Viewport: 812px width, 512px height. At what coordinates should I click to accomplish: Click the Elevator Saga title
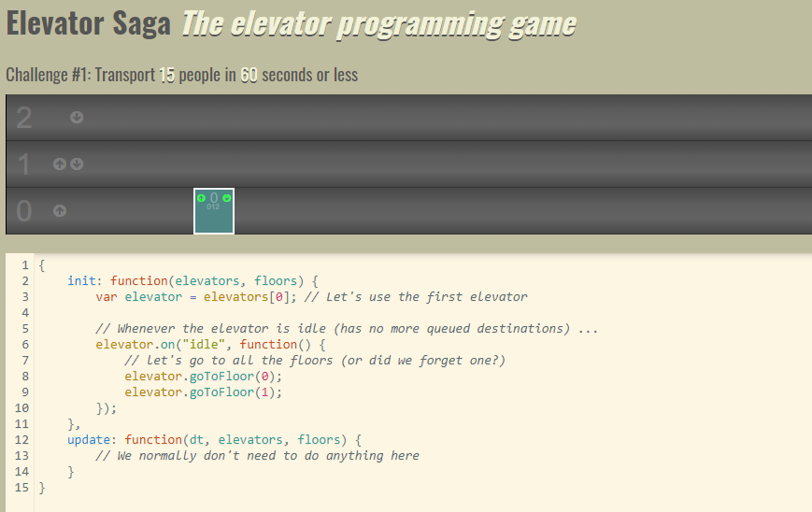point(88,23)
